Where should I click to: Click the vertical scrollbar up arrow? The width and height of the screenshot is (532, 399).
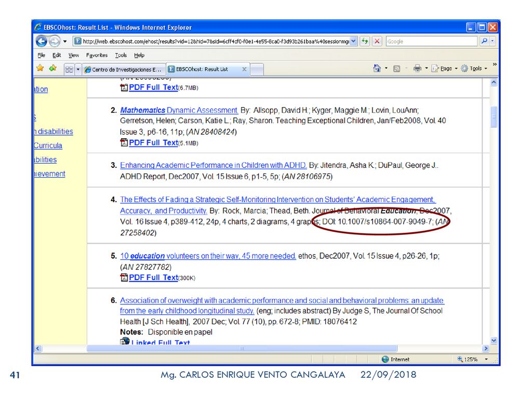click(494, 82)
